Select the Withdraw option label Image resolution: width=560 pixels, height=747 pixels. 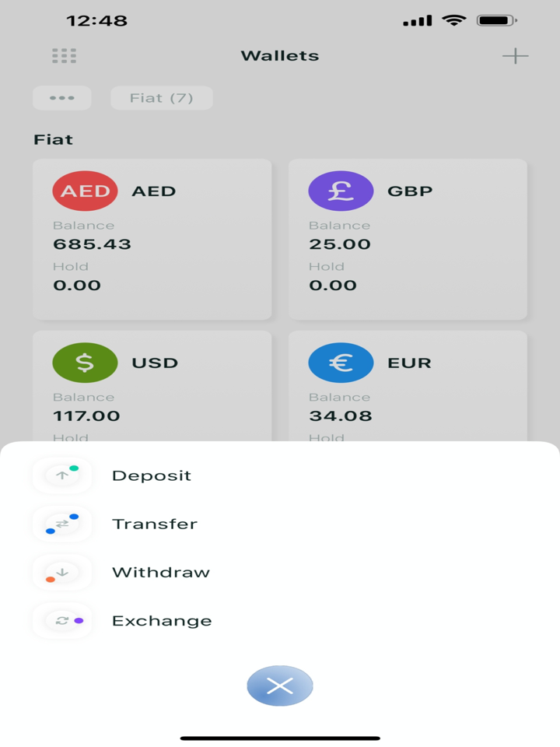(161, 573)
